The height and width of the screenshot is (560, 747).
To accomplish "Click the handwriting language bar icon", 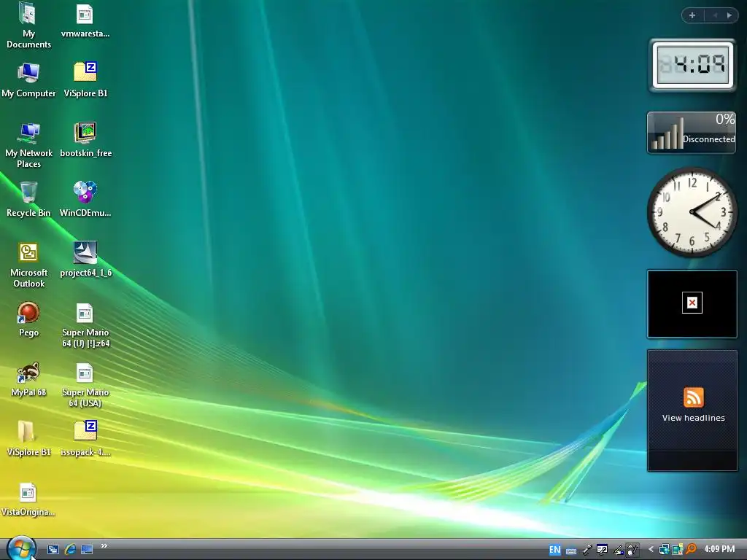I will click(618, 550).
